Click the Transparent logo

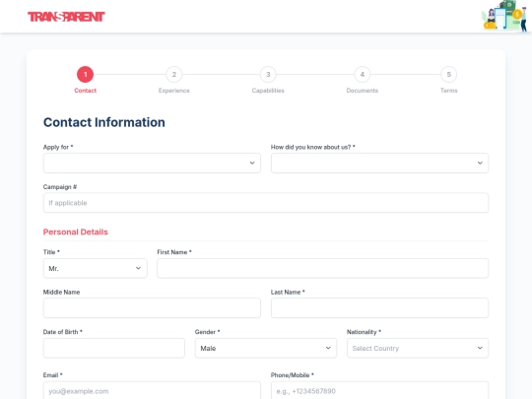66,17
